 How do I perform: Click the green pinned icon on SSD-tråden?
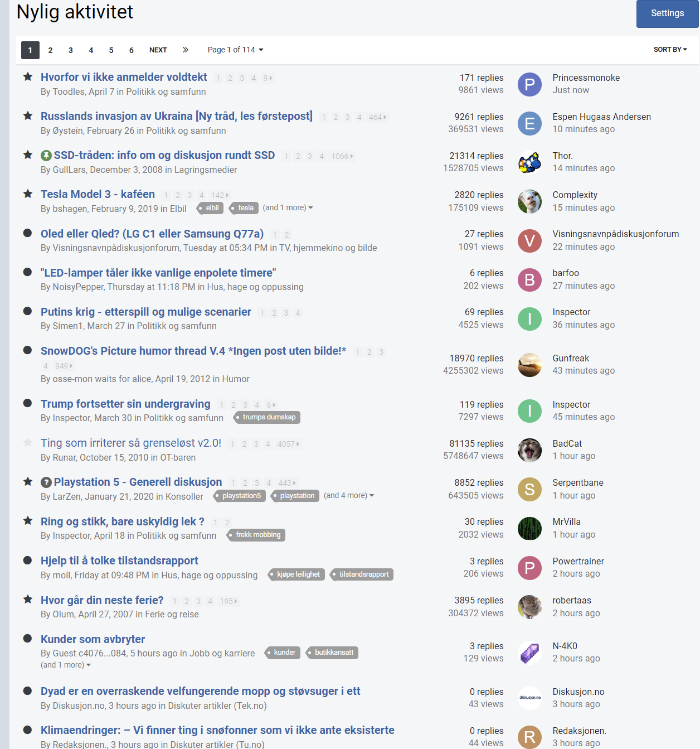coord(46,156)
